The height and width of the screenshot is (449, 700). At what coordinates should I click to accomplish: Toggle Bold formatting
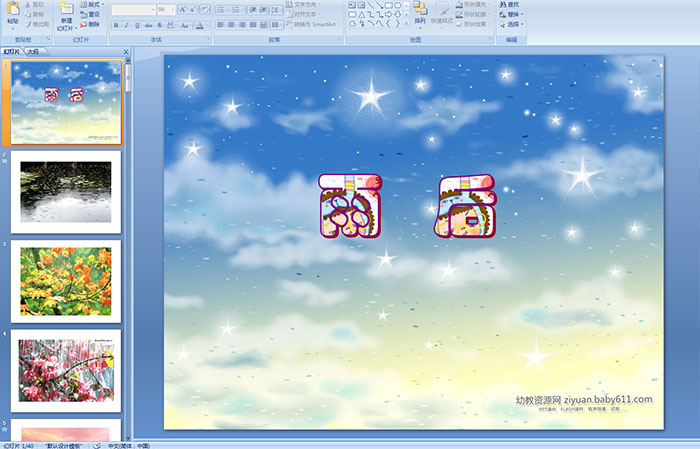pyautogui.click(x=116, y=25)
